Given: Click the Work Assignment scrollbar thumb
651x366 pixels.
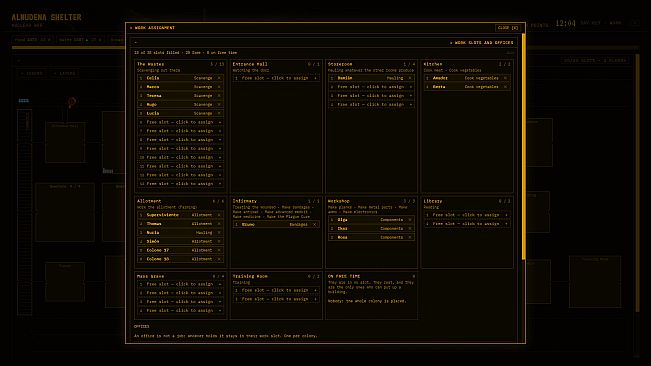Looking at the screenshot, I should pyautogui.click(x=524, y=146).
